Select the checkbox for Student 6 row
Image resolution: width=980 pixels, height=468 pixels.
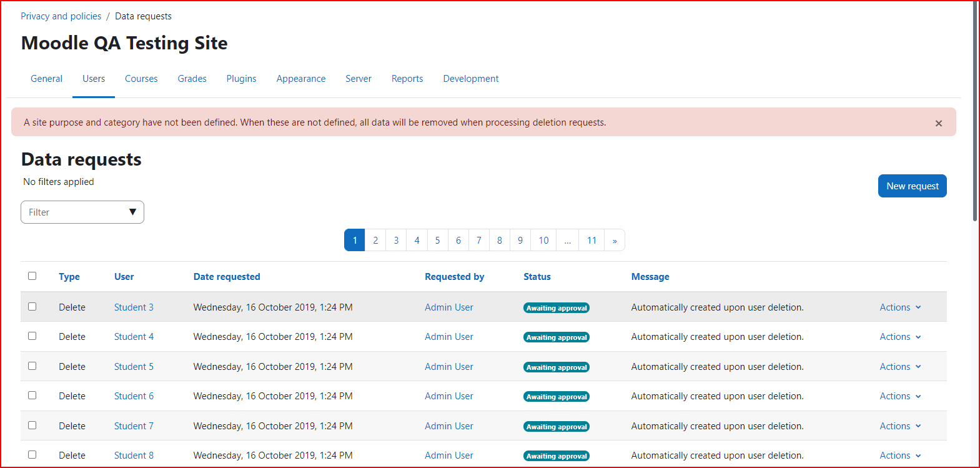point(32,395)
